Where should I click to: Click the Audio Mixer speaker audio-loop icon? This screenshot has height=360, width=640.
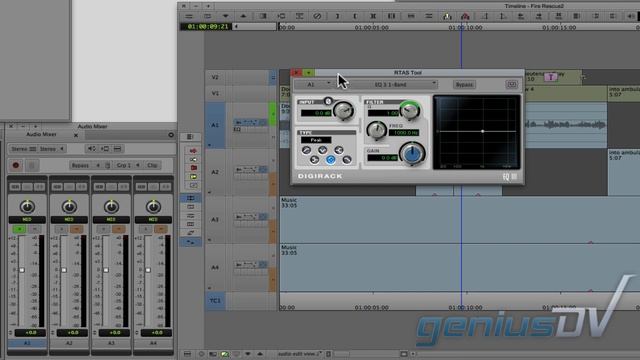click(91, 149)
